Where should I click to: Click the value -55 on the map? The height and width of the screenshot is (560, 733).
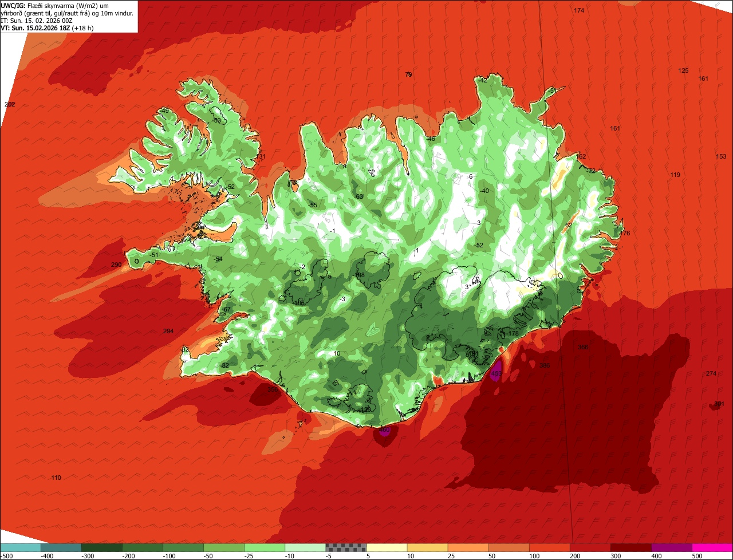tap(313, 205)
